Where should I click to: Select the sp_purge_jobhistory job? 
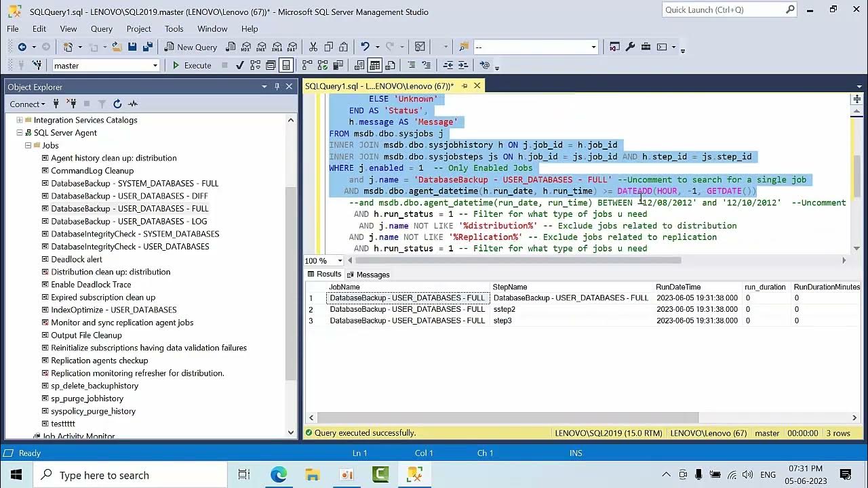point(87,399)
